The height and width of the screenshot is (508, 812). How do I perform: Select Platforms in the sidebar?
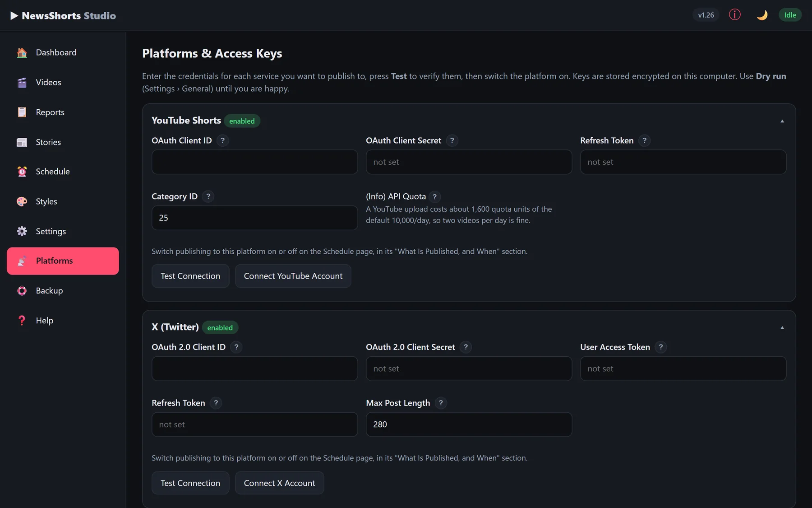point(63,261)
